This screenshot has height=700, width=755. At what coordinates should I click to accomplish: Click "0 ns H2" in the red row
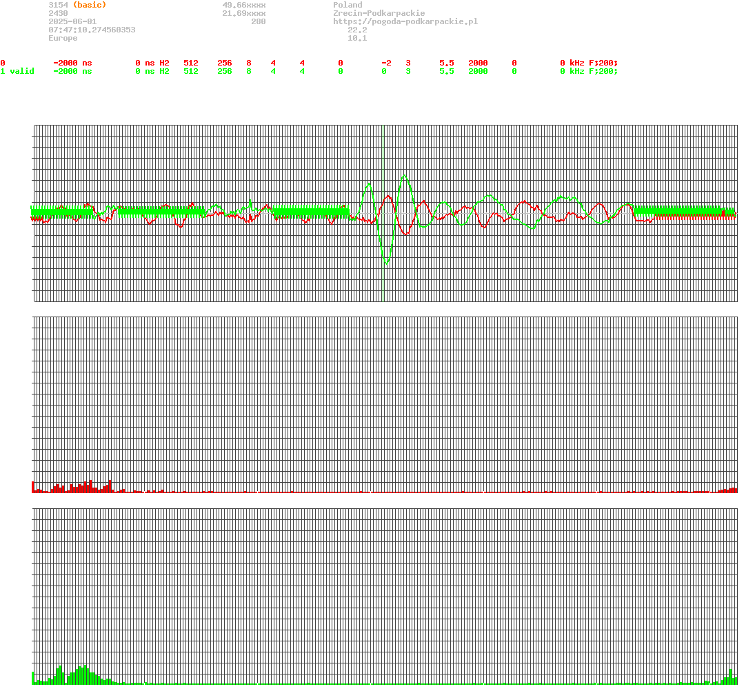152,63
